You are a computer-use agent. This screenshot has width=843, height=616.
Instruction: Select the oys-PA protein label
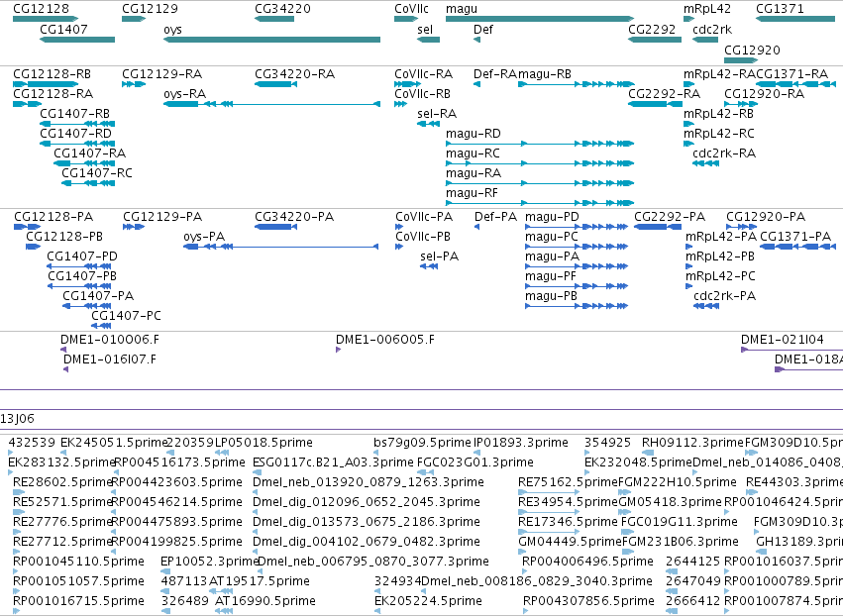pyautogui.click(x=204, y=237)
